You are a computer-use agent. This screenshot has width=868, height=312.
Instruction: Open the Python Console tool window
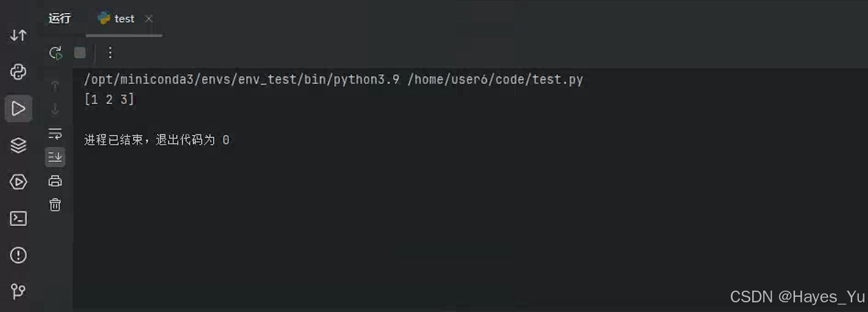coord(19,71)
